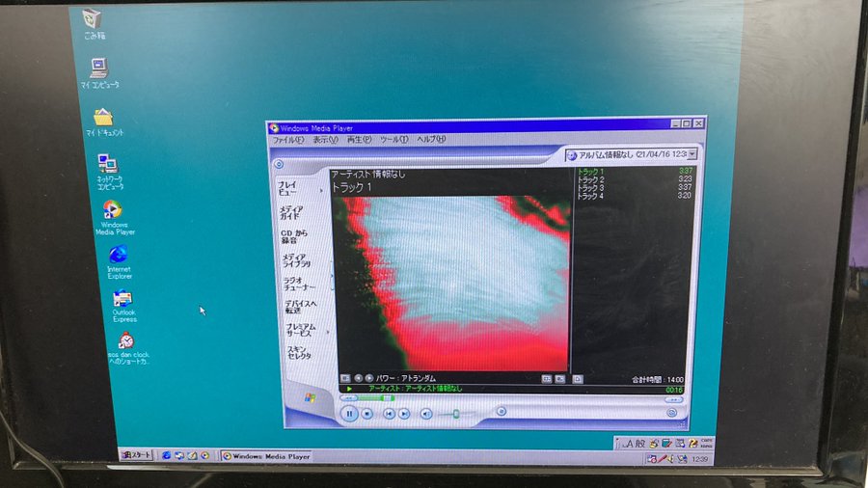
Task: Click the fast-forward button right of seek bar
Action: pos(674,399)
